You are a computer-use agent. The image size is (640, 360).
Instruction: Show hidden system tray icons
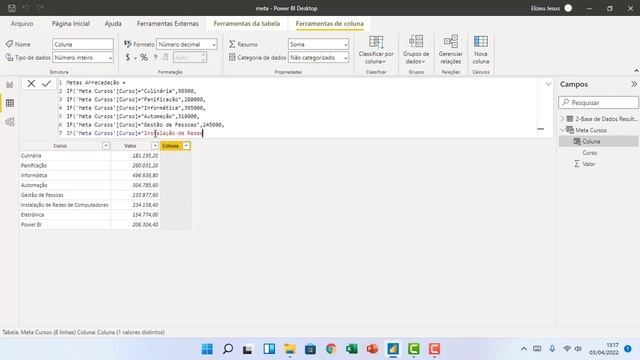pyautogui.click(x=524, y=349)
